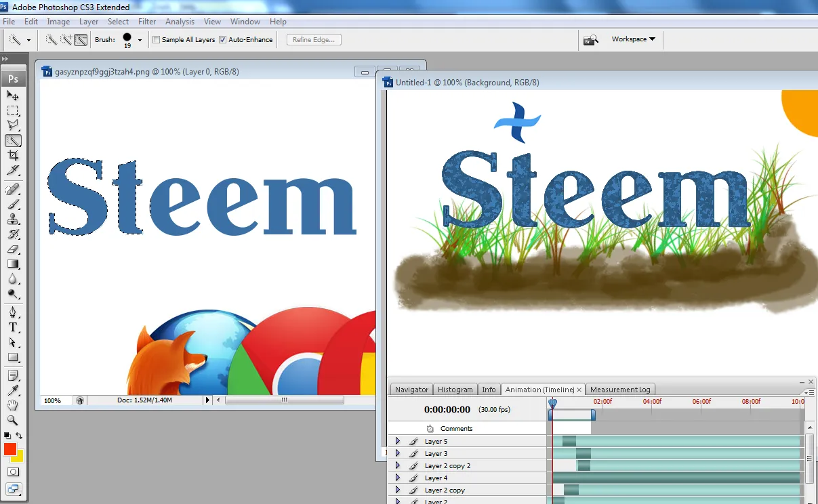Select the Notes tool
The height and width of the screenshot is (504, 818).
(13, 375)
